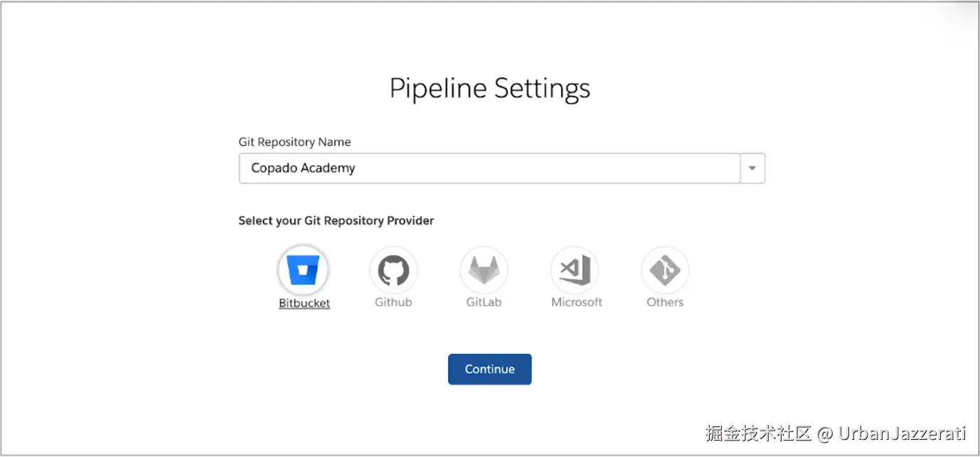Image resolution: width=980 pixels, height=457 pixels.
Task: Choose the Others git provider icon
Action: pyautogui.click(x=665, y=270)
